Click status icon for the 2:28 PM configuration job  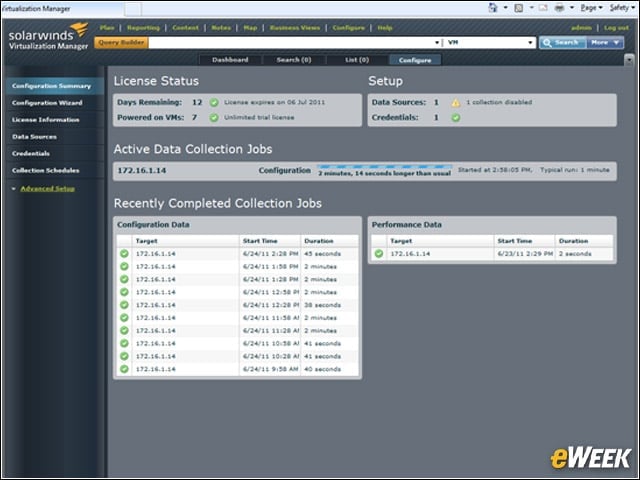pyautogui.click(x=124, y=253)
